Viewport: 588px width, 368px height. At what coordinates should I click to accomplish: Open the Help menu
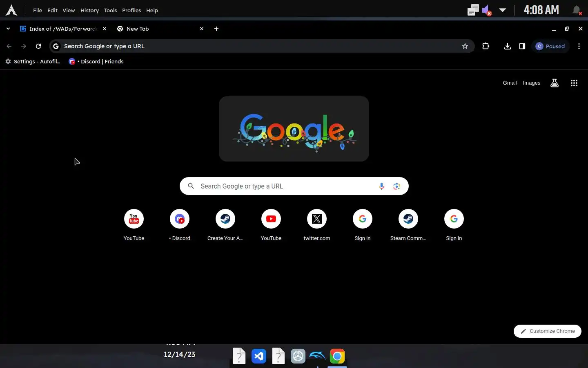pos(152,10)
